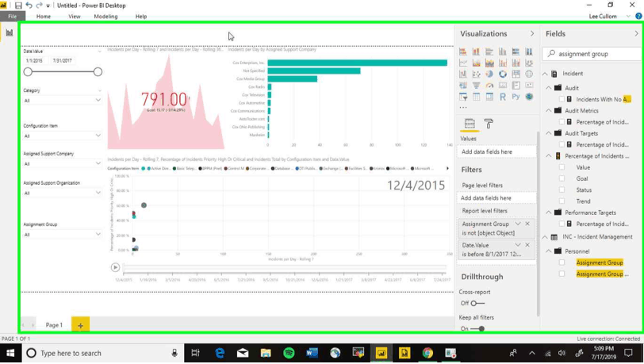The image size is (644, 364).
Task: Expand the Date.Value filter card chevron
Action: coord(518,245)
